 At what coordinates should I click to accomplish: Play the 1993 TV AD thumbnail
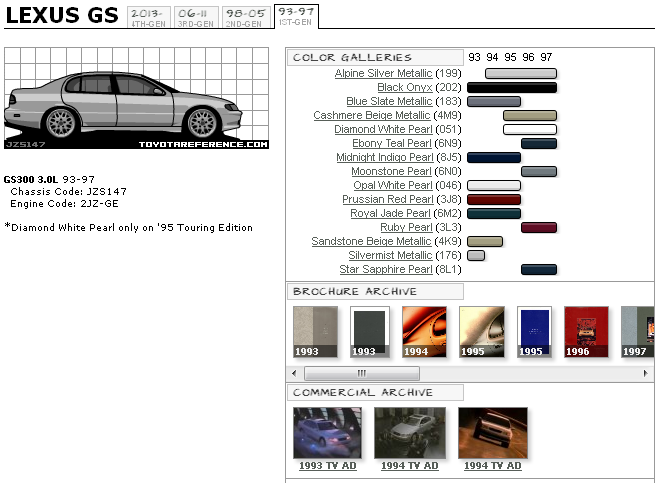(327, 433)
